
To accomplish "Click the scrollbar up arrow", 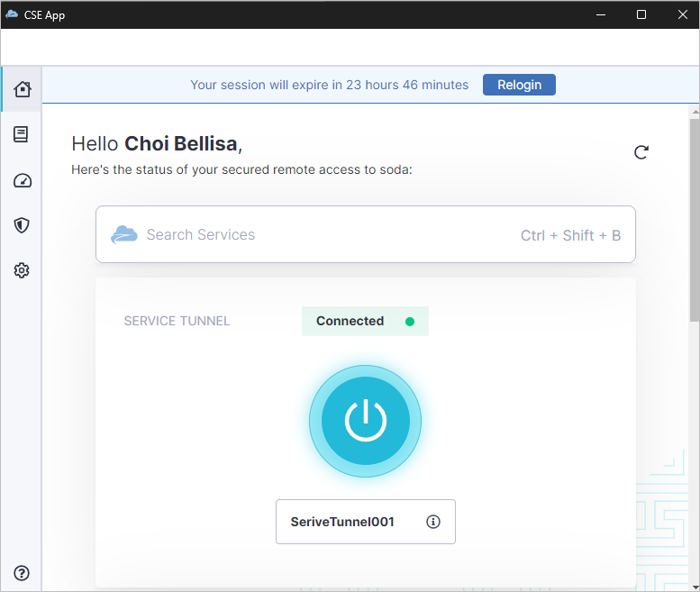I will [694, 111].
